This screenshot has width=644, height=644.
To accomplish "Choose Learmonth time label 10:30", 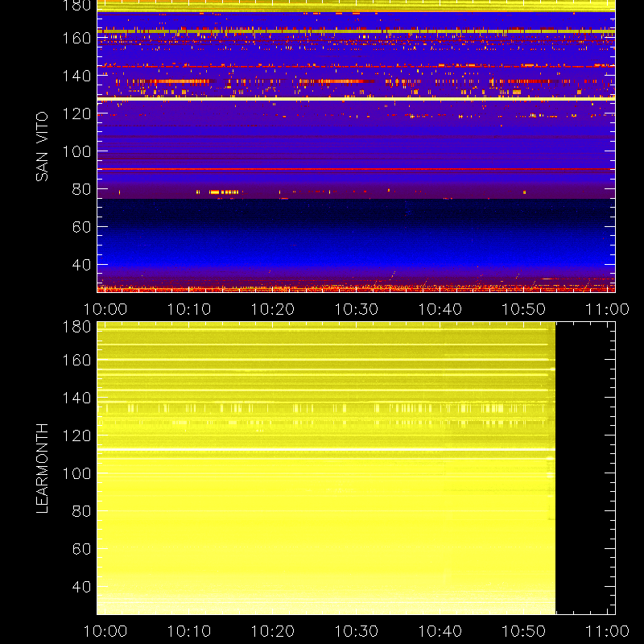I will 357,631.
